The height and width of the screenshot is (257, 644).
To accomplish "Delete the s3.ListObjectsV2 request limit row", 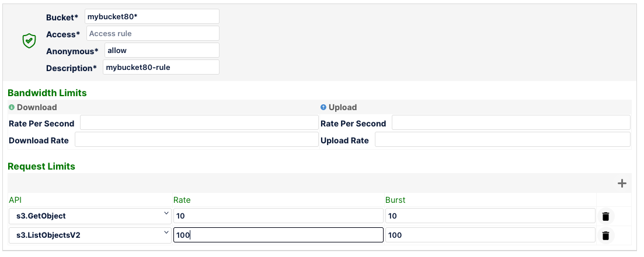I will [605, 235].
